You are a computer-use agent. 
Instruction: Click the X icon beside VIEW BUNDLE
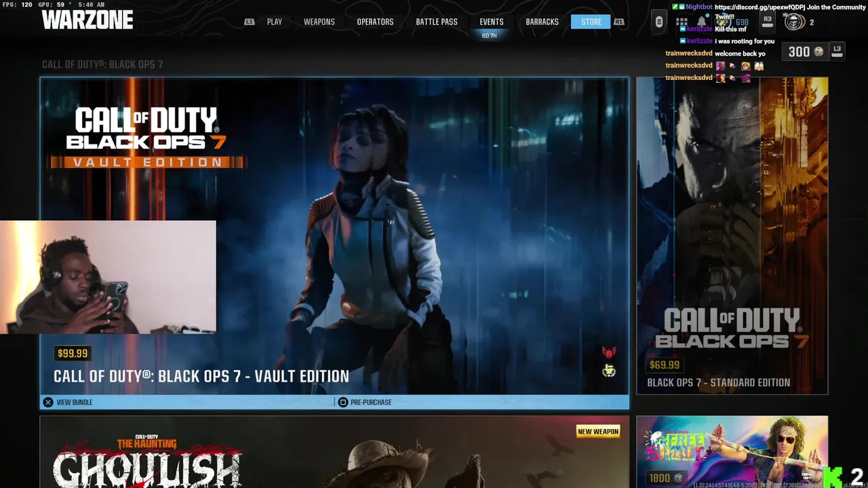tap(48, 402)
